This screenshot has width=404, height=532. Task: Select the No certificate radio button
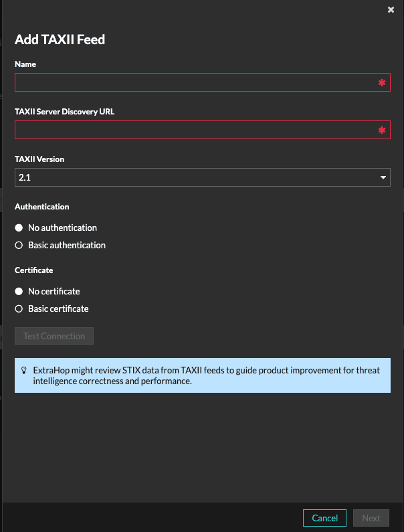point(19,292)
